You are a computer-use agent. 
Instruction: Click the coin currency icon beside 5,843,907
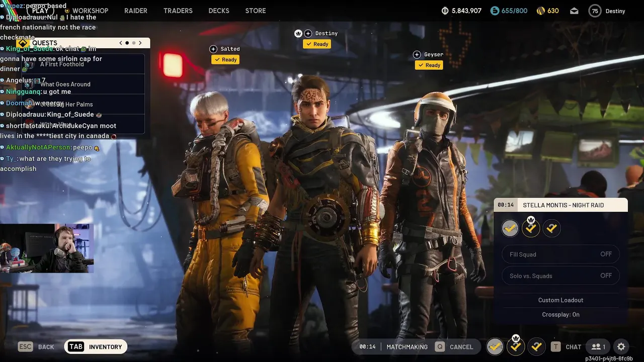[445, 11]
